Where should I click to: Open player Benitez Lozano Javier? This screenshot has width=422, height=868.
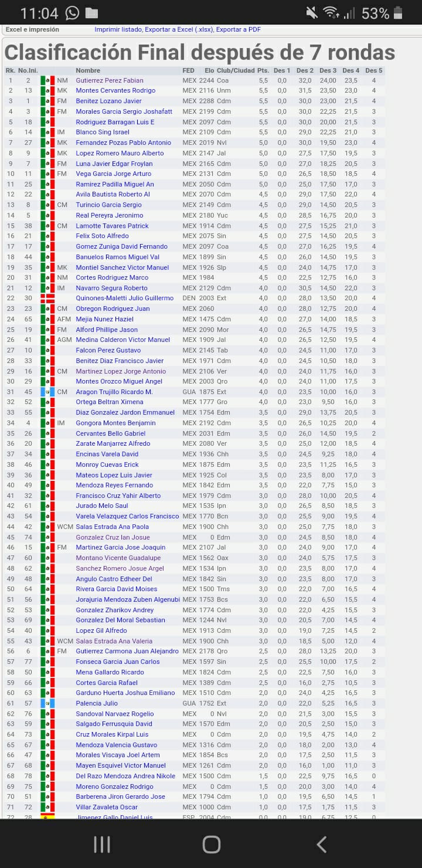(x=108, y=101)
